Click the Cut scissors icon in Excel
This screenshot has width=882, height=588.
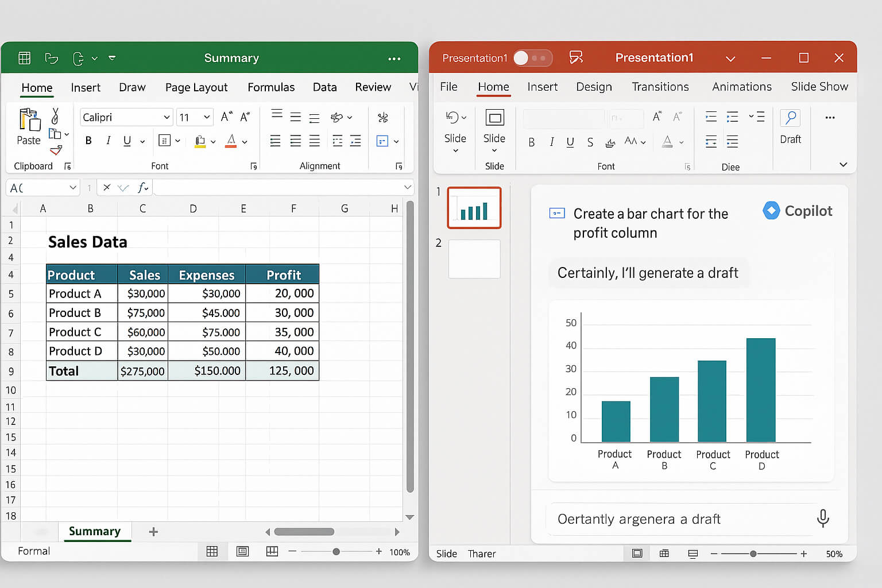tap(55, 115)
